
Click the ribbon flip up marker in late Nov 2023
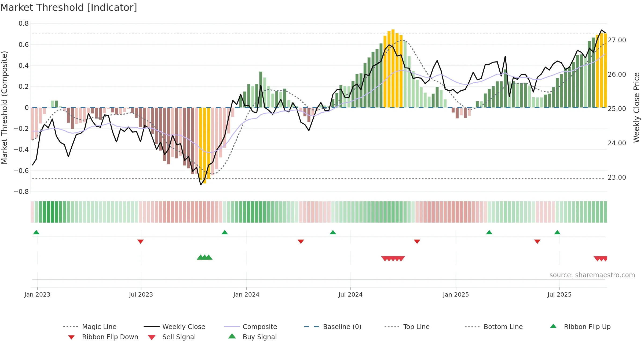pyautogui.click(x=225, y=232)
